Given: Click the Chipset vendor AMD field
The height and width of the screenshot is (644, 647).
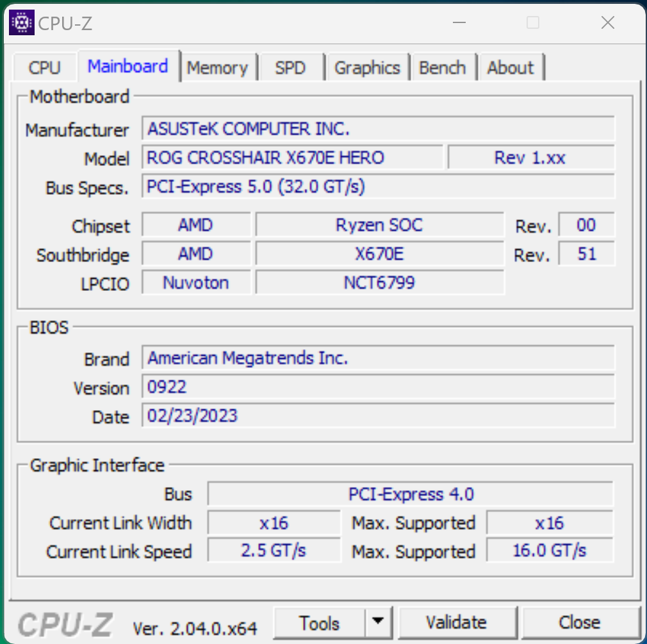Looking at the screenshot, I should click(196, 225).
